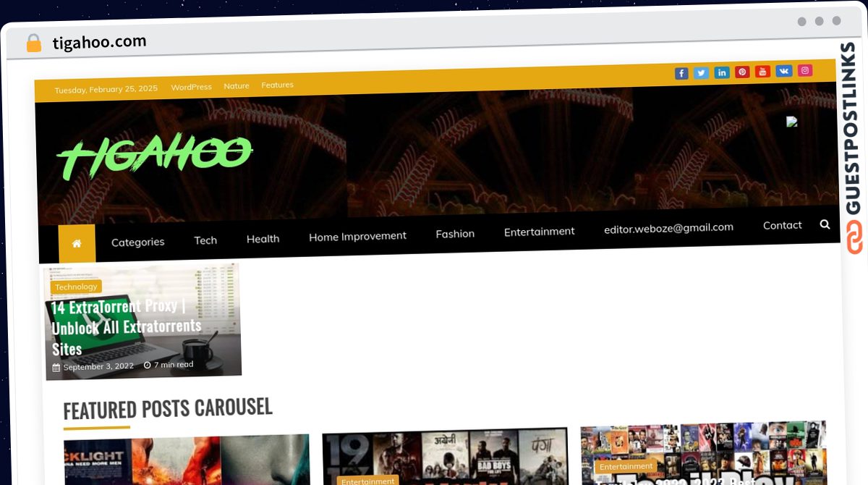Click the Technology category tag
Viewport: 868px width, 485px height.
click(76, 287)
